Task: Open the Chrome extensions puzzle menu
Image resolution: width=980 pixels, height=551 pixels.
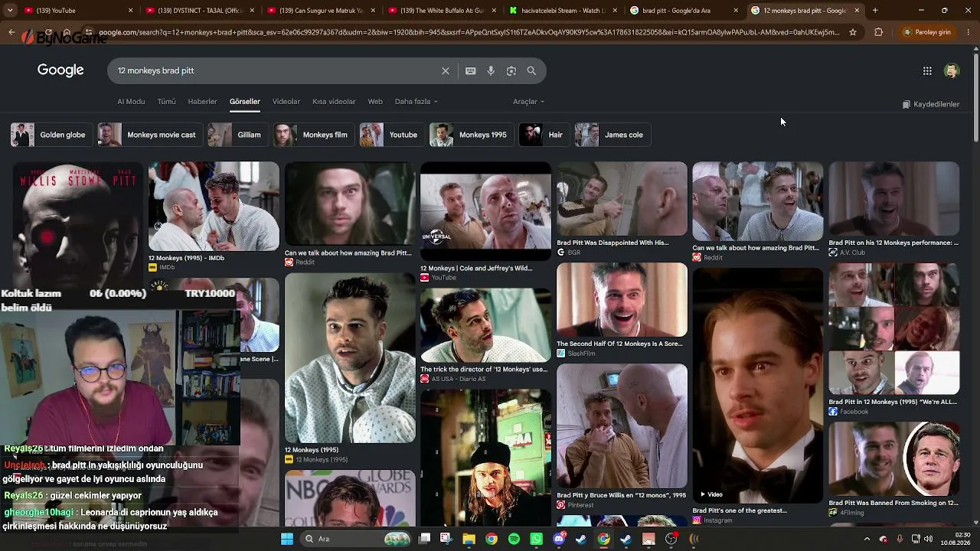Action: pyautogui.click(x=878, y=32)
